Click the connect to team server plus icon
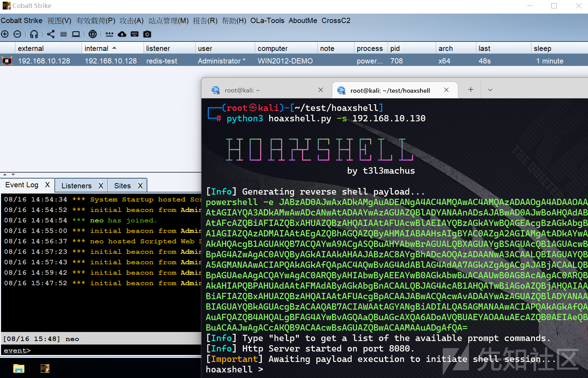The image size is (588, 378). (x=5, y=34)
